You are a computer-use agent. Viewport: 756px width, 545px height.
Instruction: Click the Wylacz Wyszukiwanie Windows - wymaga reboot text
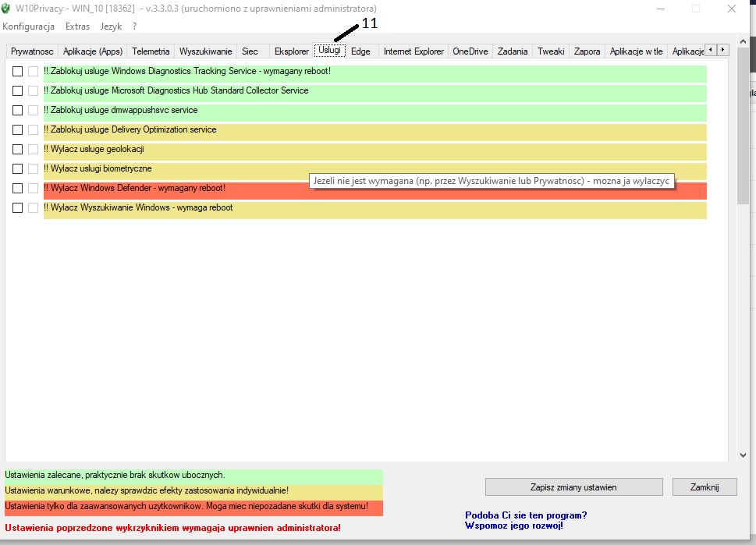click(x=138, y=207)
